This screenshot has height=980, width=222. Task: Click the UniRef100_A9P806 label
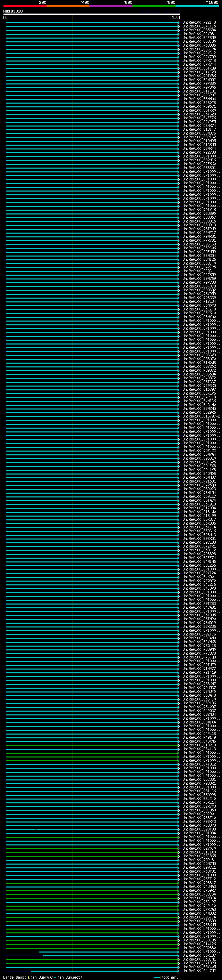pyautogui.click(x=199, y=88)
